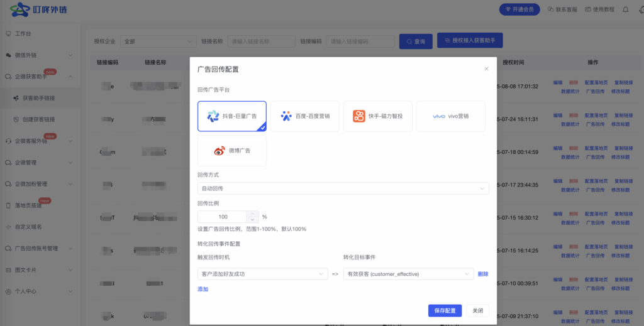Image resolution: width=644 pixels, height=326 pixels.
Task: Click the 企微客服外链 headset icon
Action: pos(8,141)
